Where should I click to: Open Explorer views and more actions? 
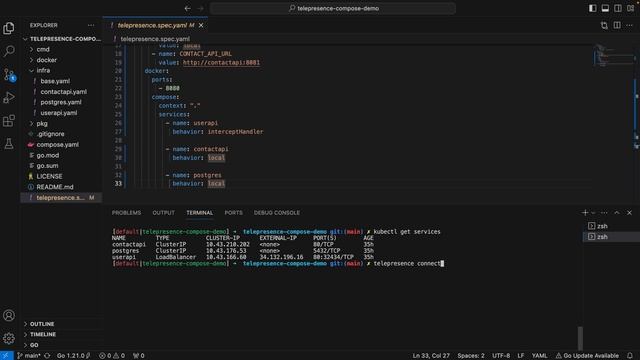pos(91,25)
